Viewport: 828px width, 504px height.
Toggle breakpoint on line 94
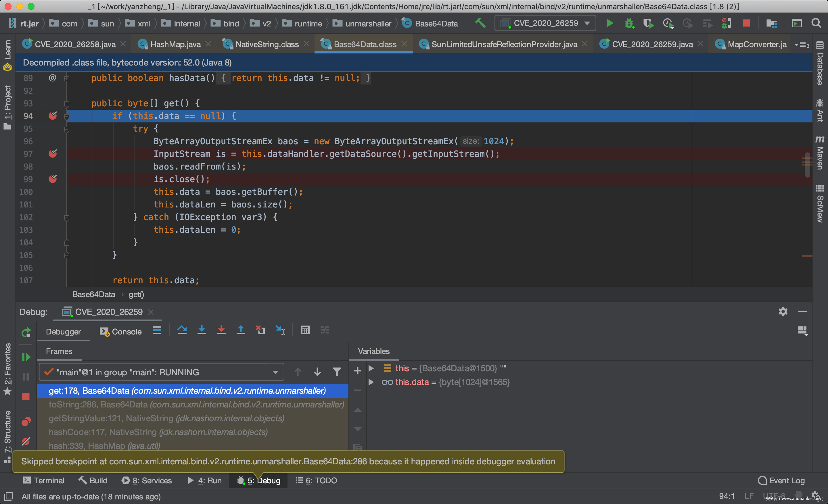(53, 116)
